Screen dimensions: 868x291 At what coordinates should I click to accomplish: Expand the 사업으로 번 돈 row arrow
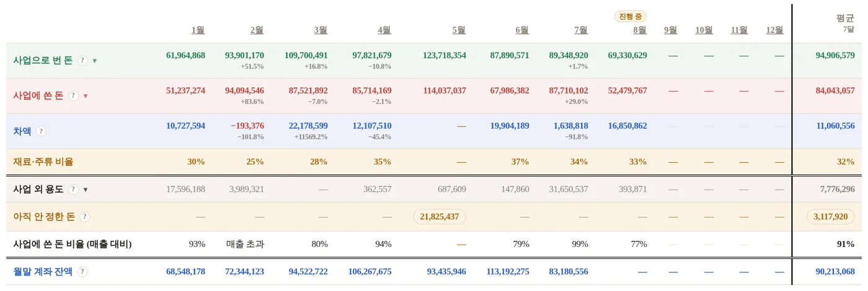pyautogui.click(x=94, y=61)
